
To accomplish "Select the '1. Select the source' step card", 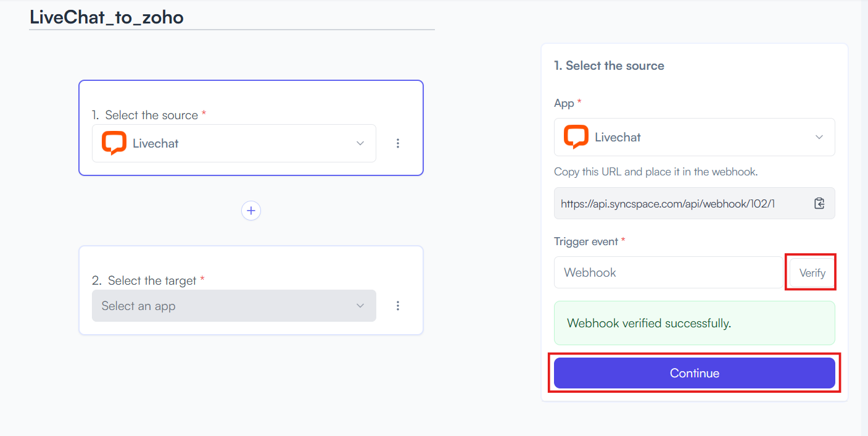I will click(x=251, y=128).
